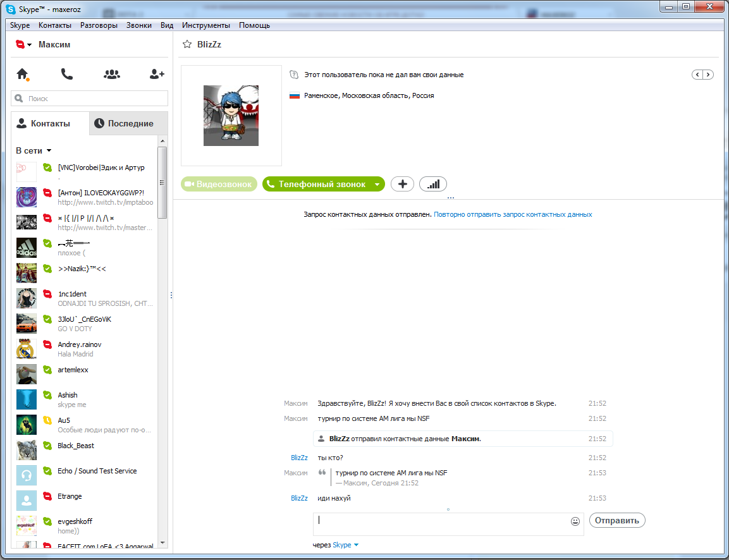This screenshot has height=560, width=729.
Task: Open the Звонки menu
Action: [139, 25]
